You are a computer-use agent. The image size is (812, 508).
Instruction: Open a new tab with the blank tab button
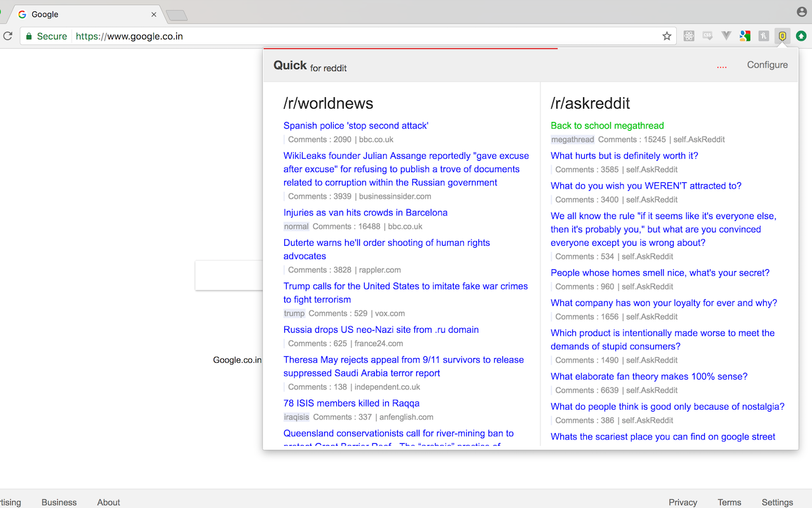(176, 15)
